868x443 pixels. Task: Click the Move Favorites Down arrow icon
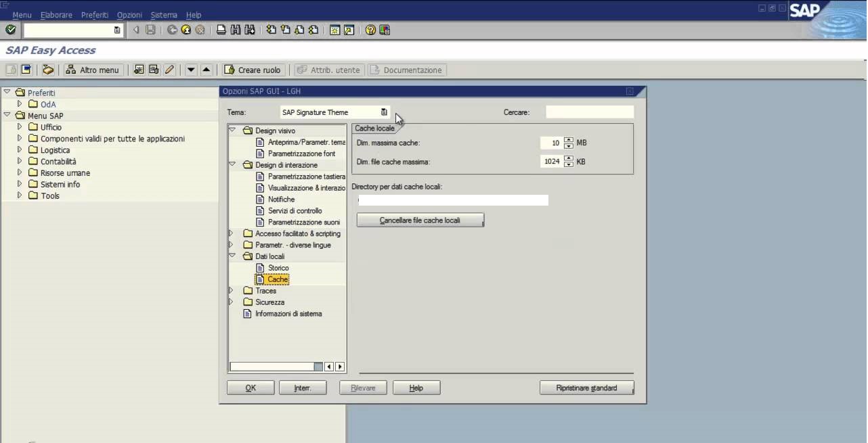coord(191,70)
